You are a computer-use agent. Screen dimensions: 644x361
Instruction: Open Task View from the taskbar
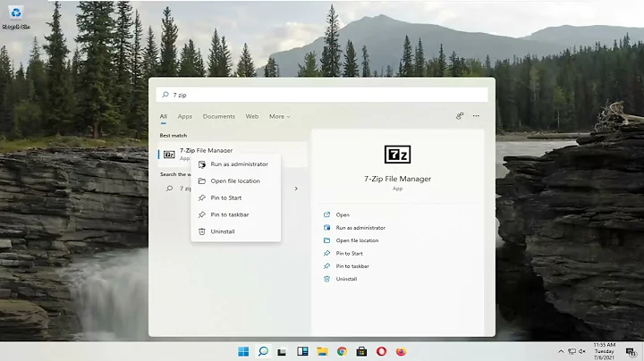point(282,351)
